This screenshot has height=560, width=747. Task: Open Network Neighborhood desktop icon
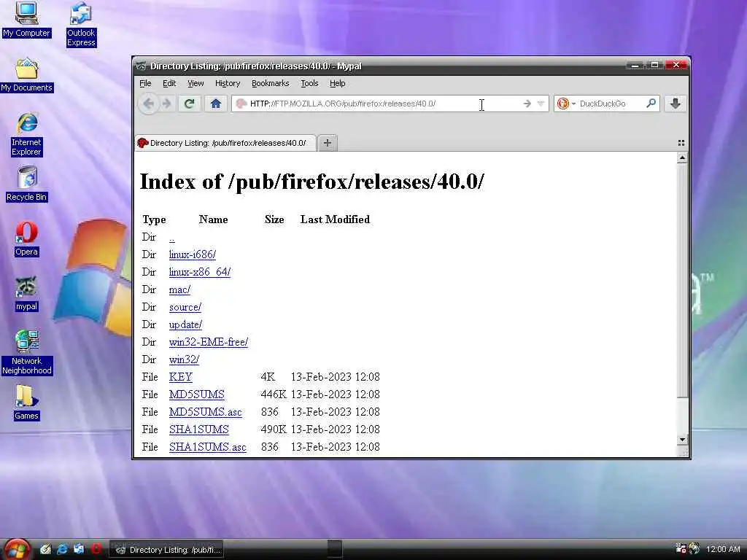pyautogui.click(x=27, y=352)
